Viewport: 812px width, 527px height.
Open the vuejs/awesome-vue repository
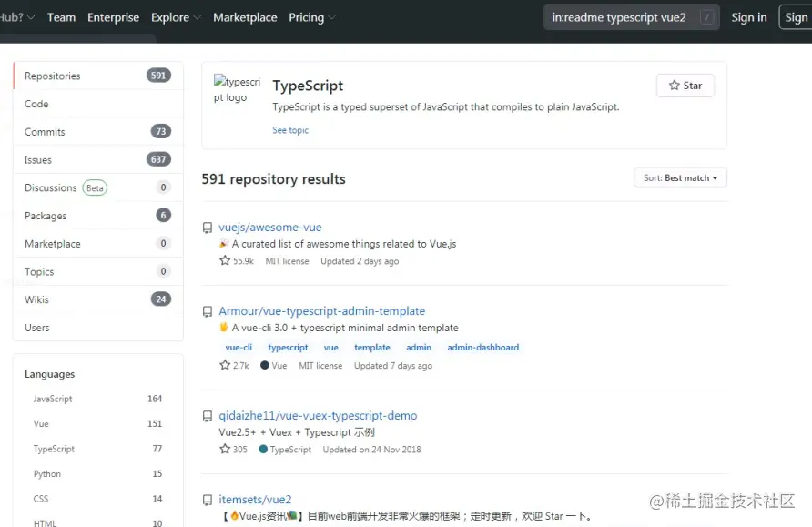[x=269, y=227]
